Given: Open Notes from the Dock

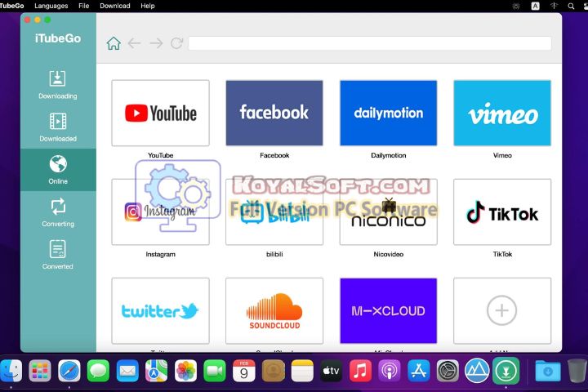Looking at the screenshot, I should (302, 371).
